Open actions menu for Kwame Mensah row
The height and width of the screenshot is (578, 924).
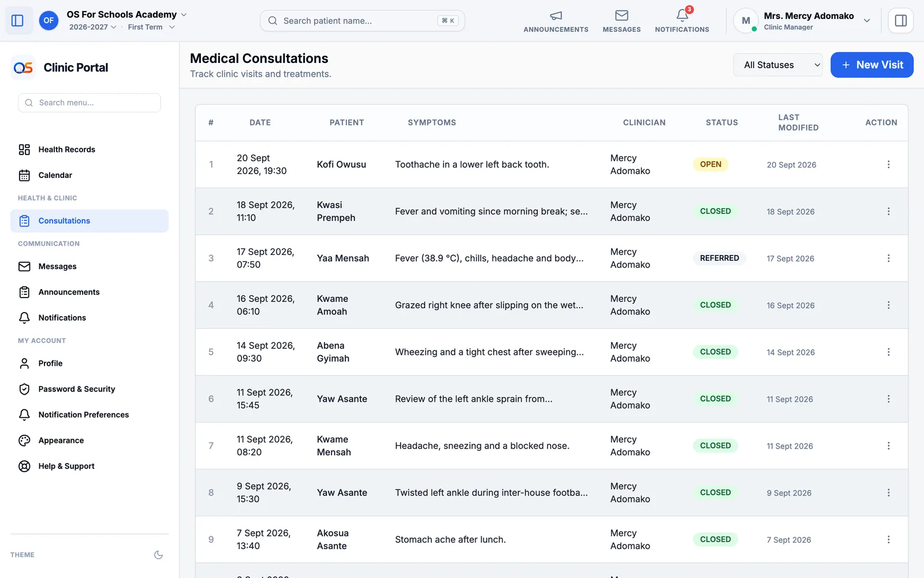coord(888,446)
